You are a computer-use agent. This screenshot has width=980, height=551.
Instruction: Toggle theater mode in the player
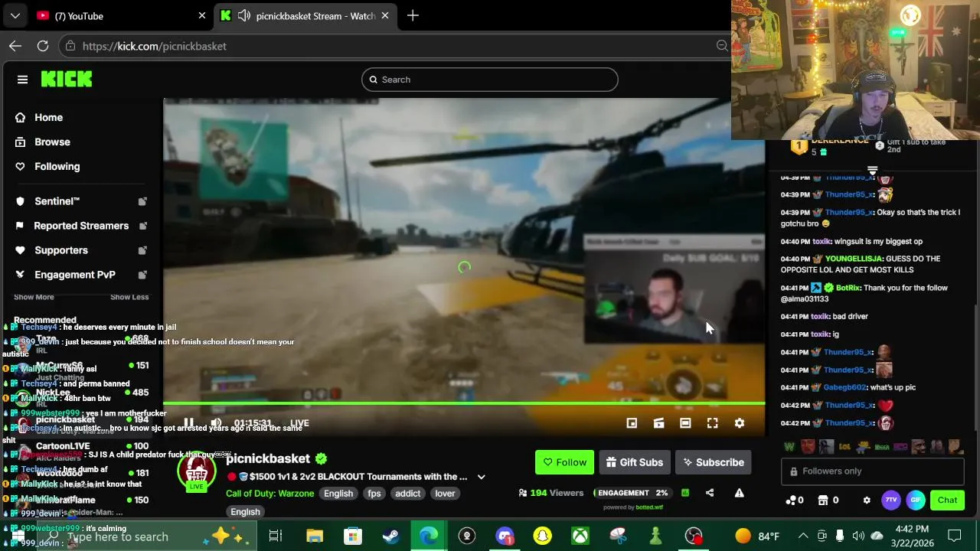coord(685,422)
